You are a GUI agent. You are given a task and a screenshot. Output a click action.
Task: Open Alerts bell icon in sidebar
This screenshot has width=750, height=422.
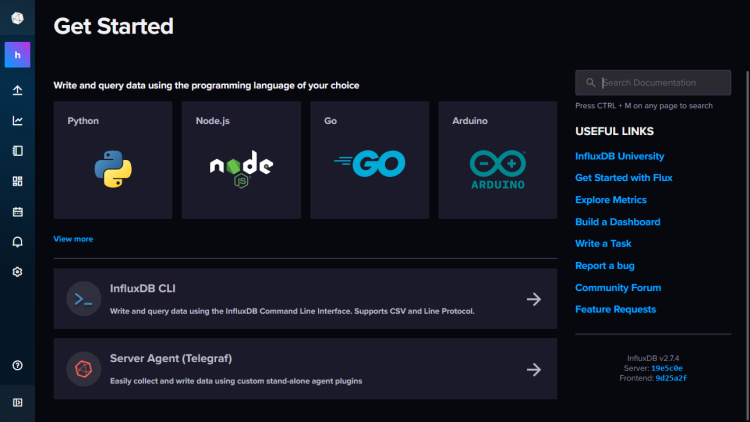point(17,242)
